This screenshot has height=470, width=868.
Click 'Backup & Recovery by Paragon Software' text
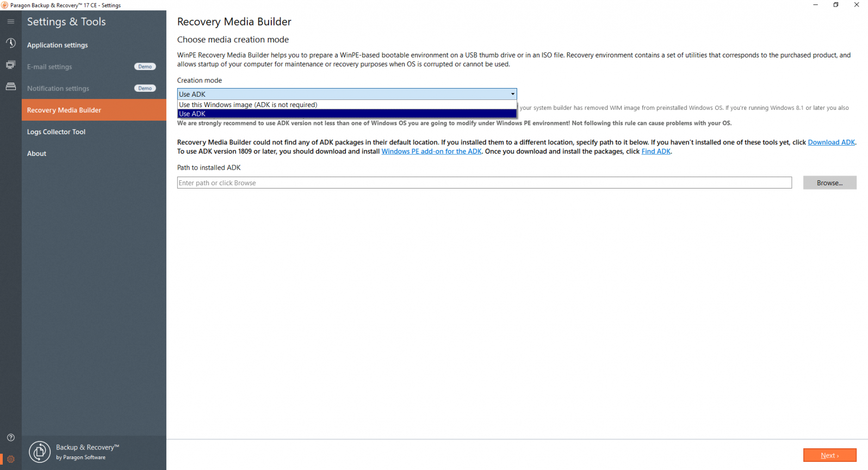87,452
